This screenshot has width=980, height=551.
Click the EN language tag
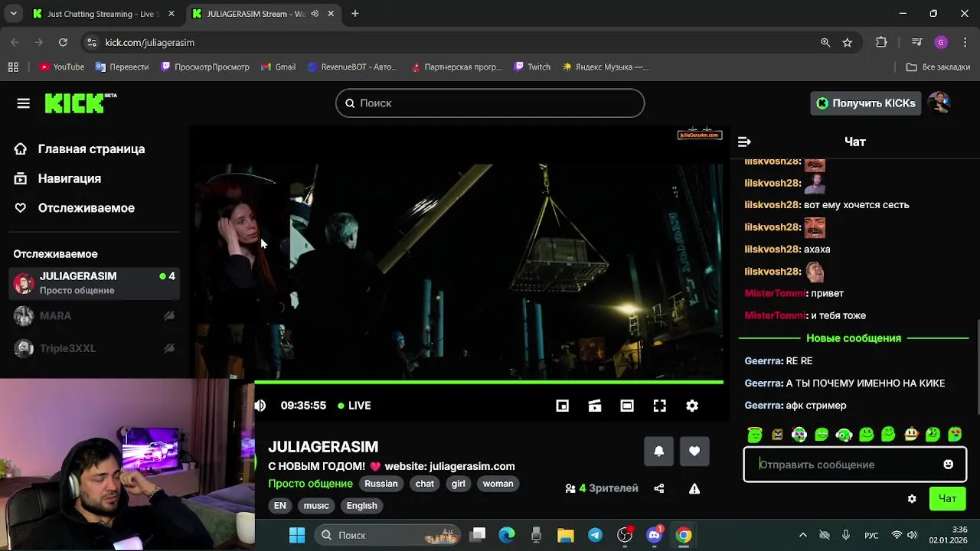tap(280, 506)
